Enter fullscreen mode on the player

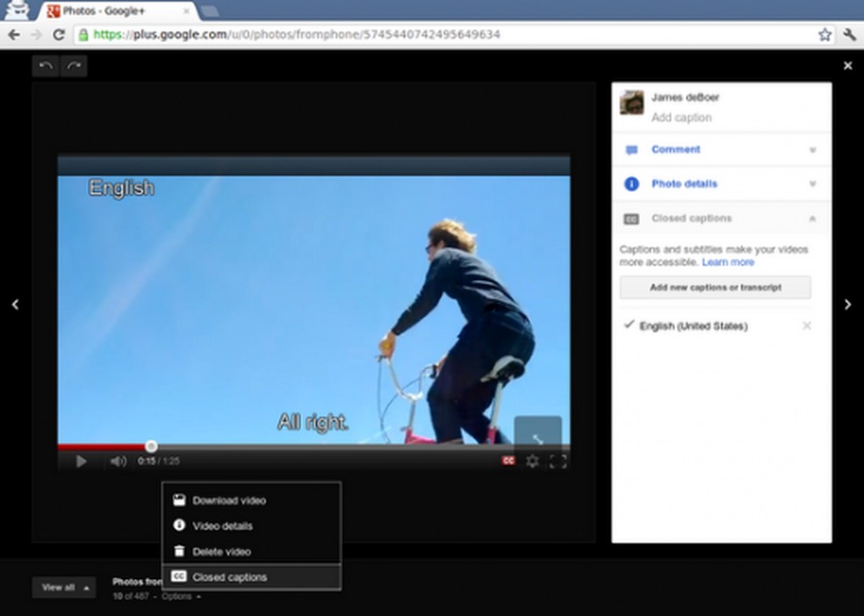(x=557, y=460)
